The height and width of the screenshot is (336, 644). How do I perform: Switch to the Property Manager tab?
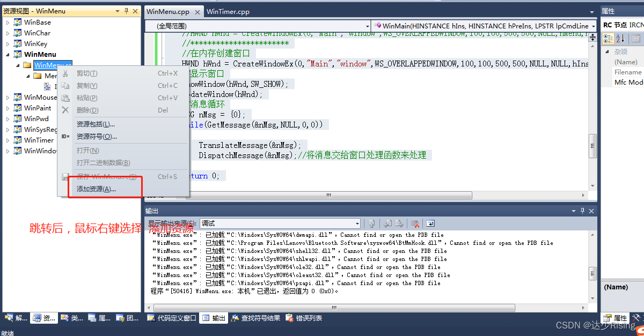99,318
